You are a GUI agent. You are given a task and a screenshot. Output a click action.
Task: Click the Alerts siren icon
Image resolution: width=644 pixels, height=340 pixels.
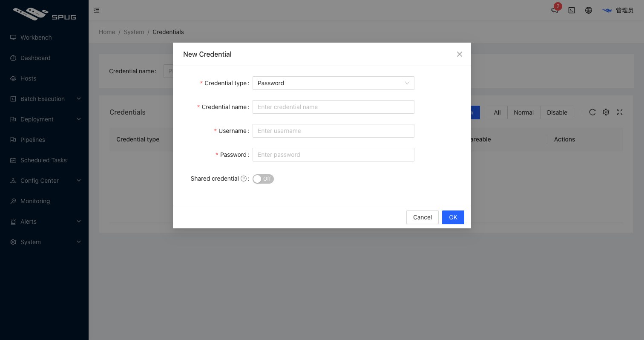click(13, 222)
